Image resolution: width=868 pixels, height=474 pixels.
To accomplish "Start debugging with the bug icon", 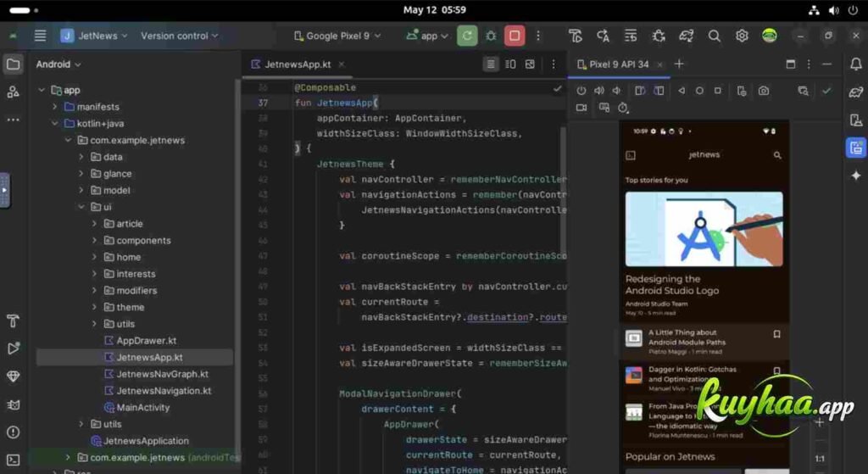I will (x=491, y=36).
